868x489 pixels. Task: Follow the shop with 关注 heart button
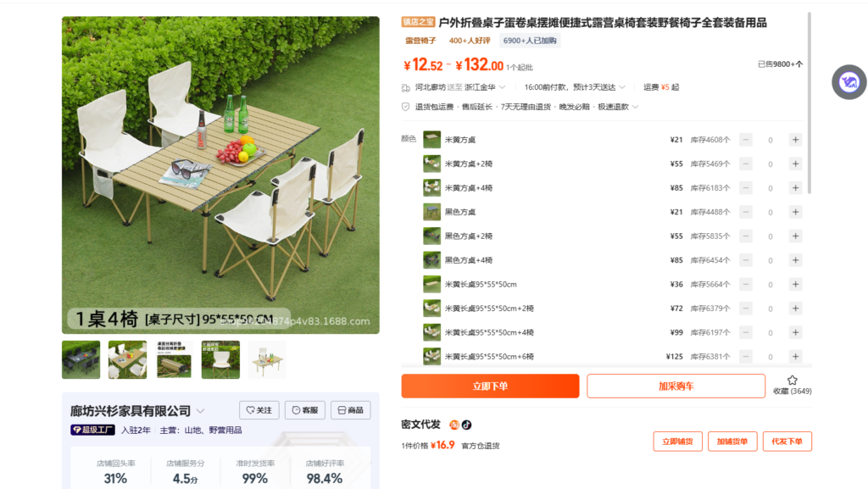259,410
